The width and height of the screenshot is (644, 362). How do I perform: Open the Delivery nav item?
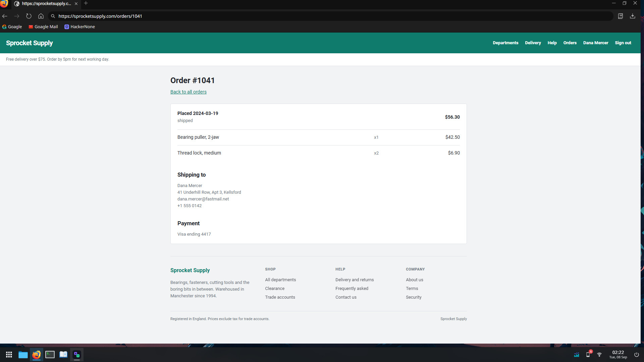point(533,43)
